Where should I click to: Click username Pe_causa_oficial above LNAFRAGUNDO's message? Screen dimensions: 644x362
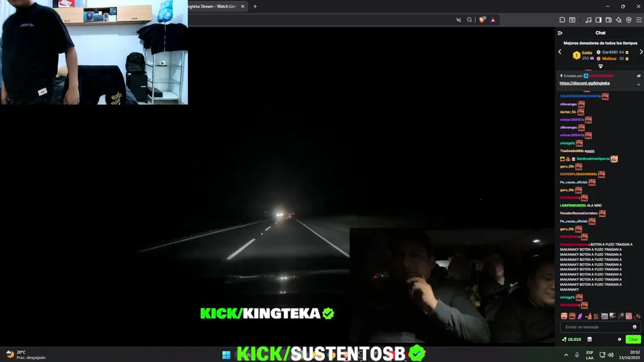point(574,183)
